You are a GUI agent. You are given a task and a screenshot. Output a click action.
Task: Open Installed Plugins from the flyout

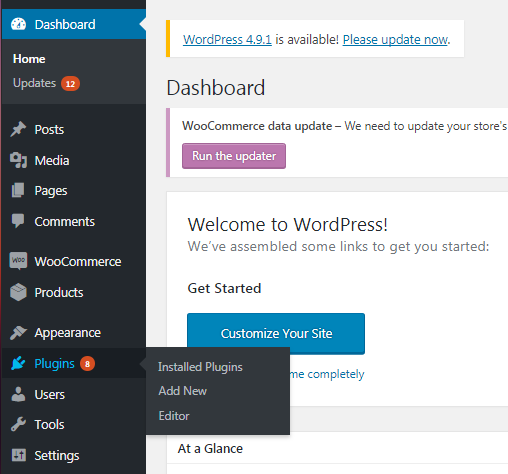[200, 367]
